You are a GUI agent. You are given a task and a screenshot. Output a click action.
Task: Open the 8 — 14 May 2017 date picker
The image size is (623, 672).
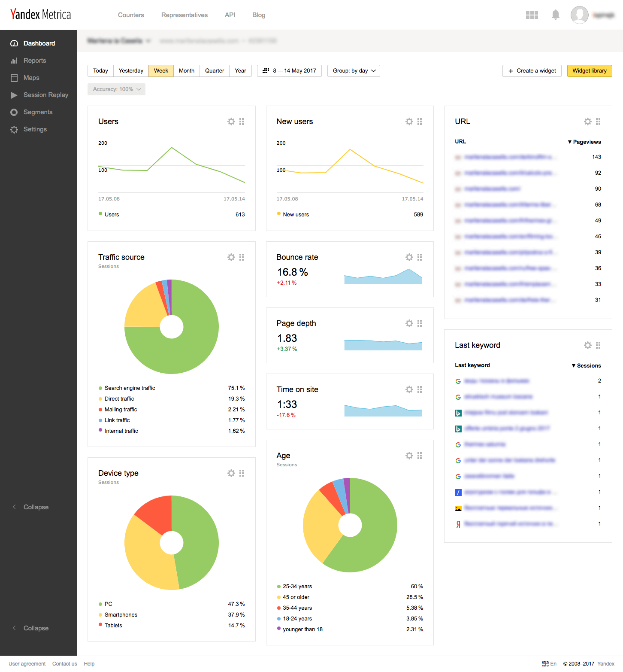pos(289,71)
